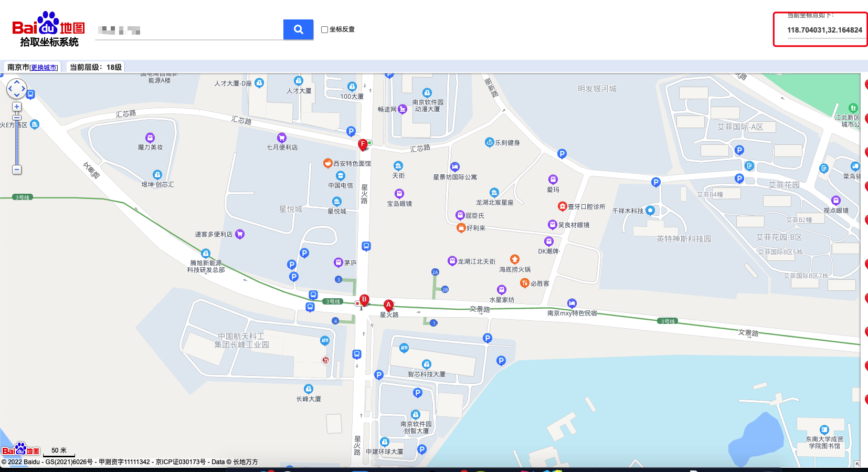Click the map pan direction control
The width and height of the screenshot is (868, 472).
[17, 89]
